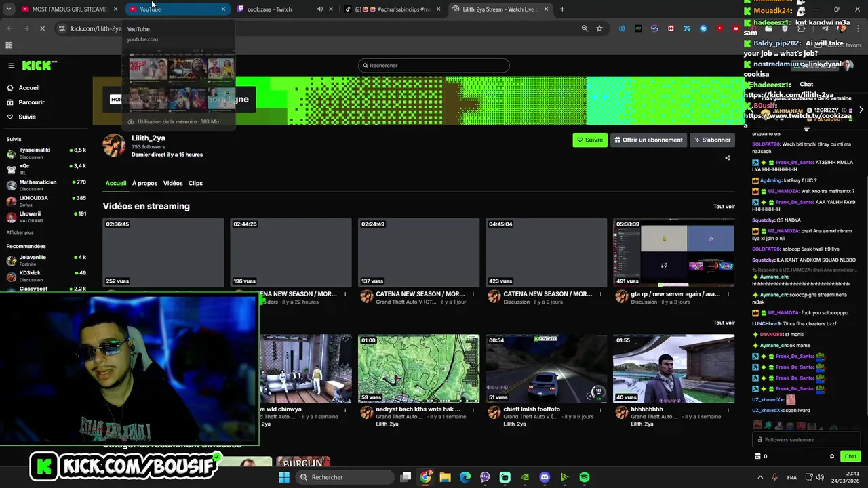The width and height of the screenshot is (868, 488).
Task: Close the YouTube browser tab
Action: [x=223, y=9]
